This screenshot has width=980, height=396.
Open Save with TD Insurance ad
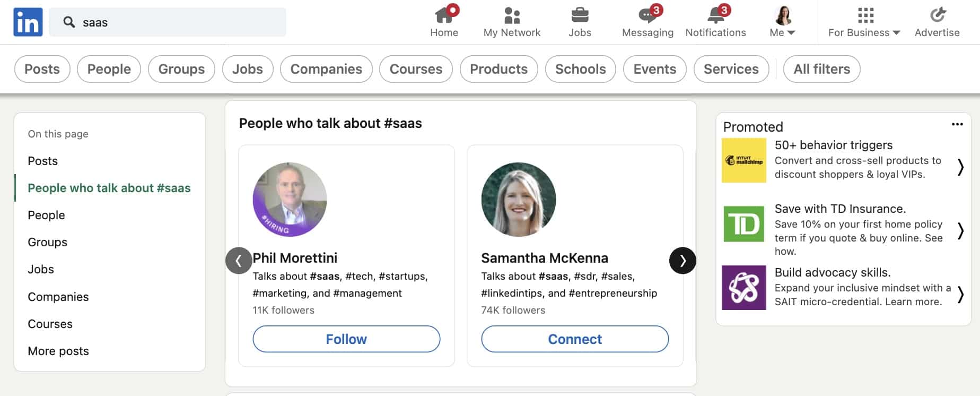841,209
